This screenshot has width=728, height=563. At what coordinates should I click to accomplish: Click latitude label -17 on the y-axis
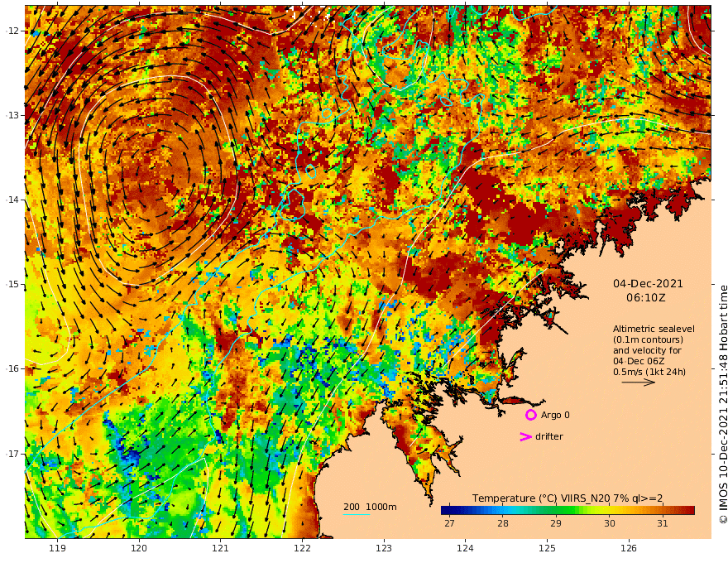point(12,454)
